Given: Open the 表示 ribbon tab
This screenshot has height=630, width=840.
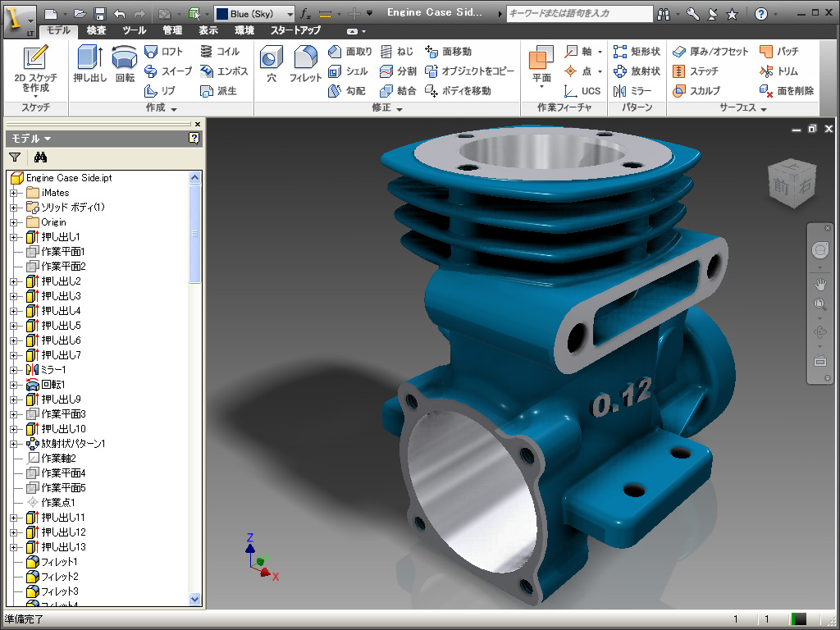Looking at the screenshot, I should point(208,30).
